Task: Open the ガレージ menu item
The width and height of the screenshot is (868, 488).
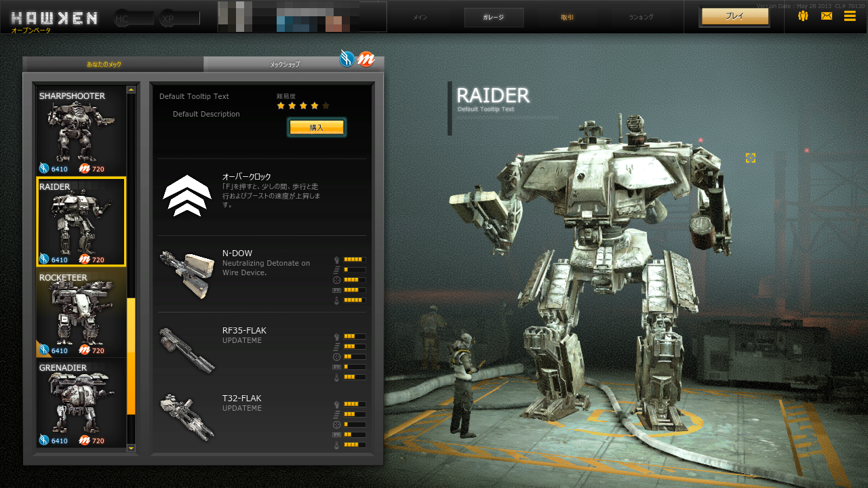Action: pyautogui.click(x=494, y=18)
